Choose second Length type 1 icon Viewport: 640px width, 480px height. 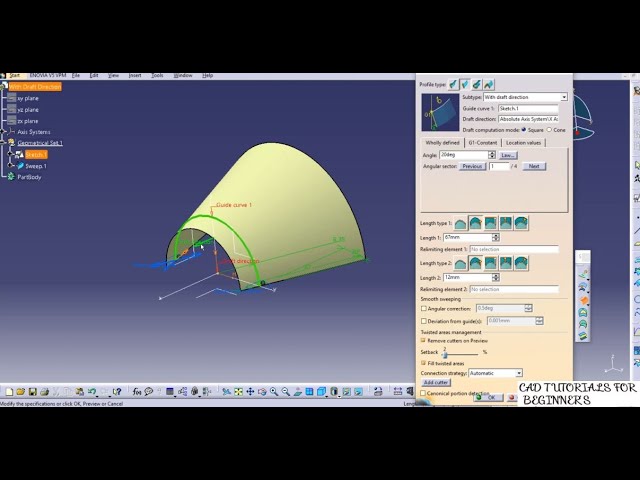tap(476, 223)
